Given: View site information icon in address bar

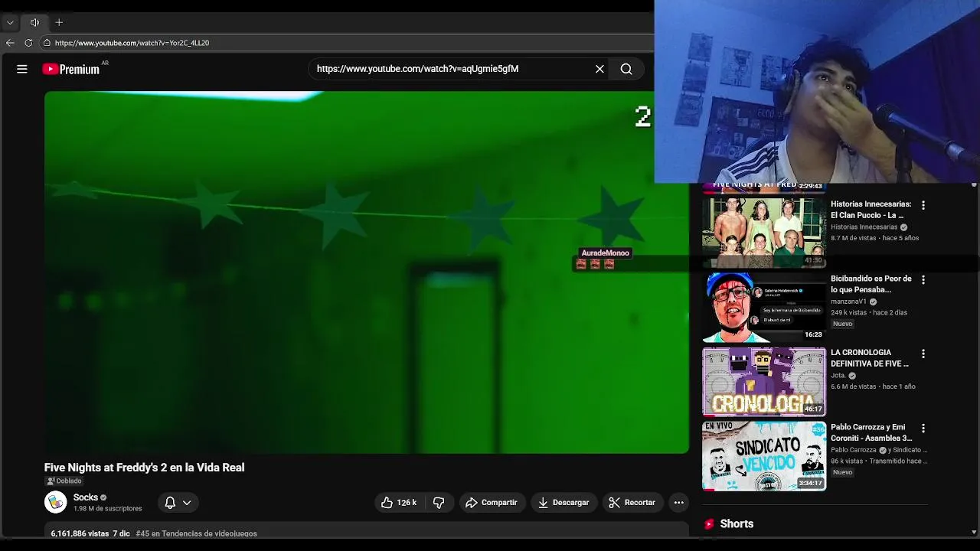Looking at the screenshot, I should point(47,43).
